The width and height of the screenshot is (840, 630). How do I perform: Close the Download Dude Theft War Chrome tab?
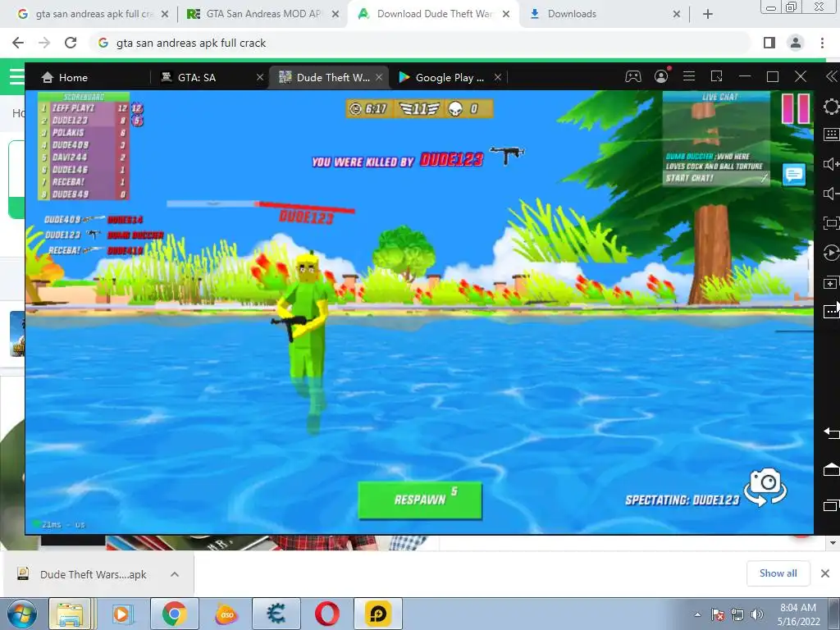(x=505, y=14)
